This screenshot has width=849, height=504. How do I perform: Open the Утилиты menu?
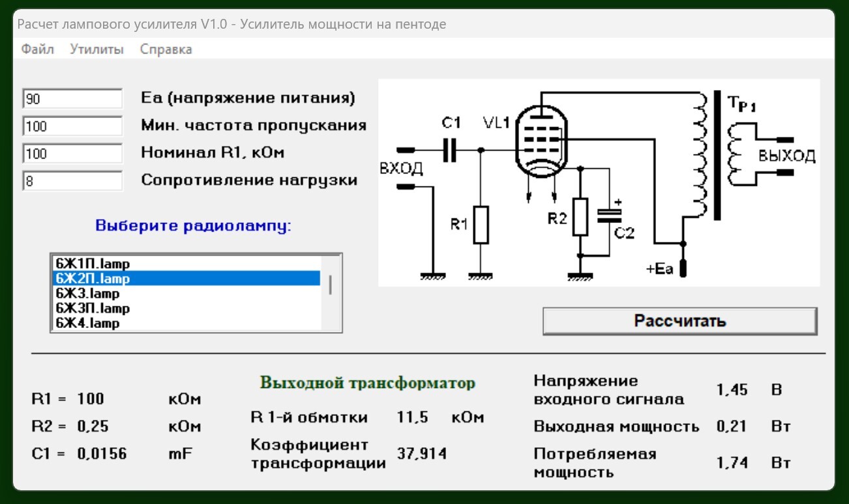[x=97, y=50]
